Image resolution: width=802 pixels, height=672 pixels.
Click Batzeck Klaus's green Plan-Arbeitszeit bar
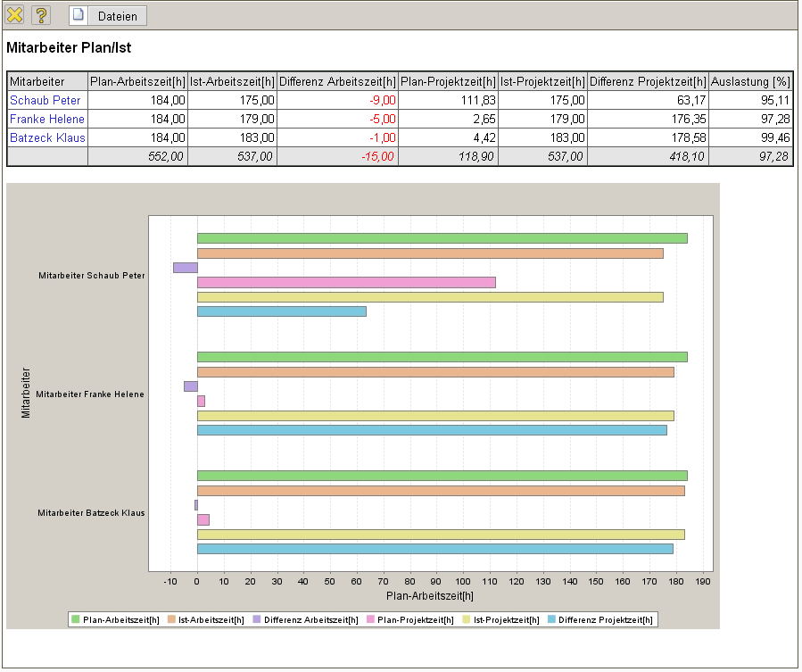442,476
